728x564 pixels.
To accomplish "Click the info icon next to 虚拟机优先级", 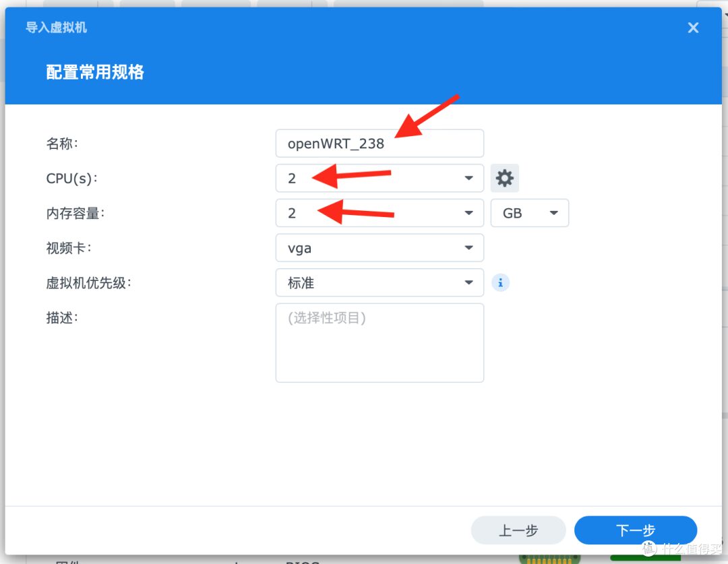I will point(500,282).
